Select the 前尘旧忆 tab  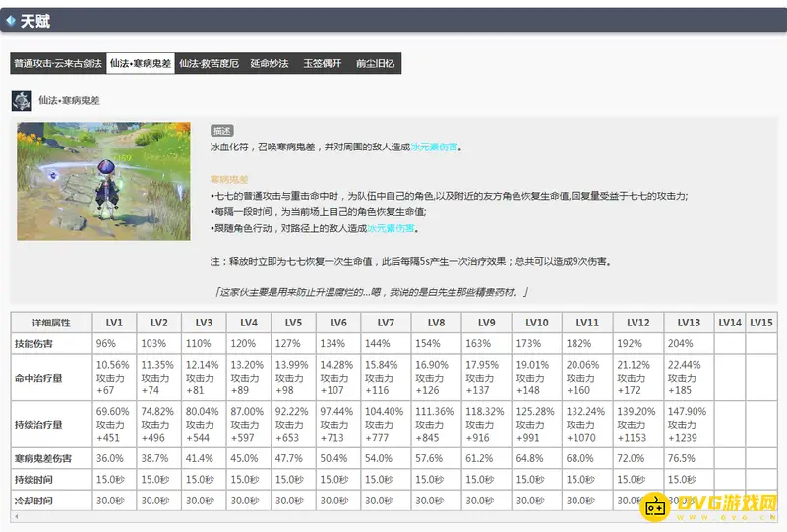click(375, 63)
